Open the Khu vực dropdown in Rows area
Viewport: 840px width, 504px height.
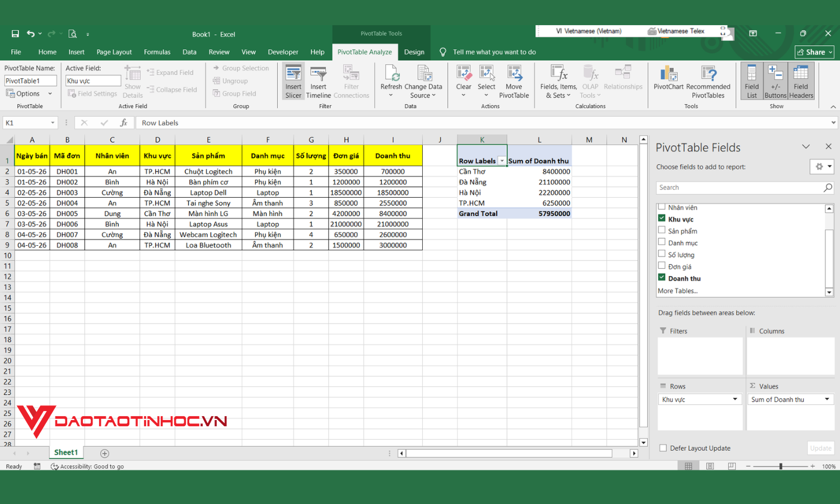[735, 399]
